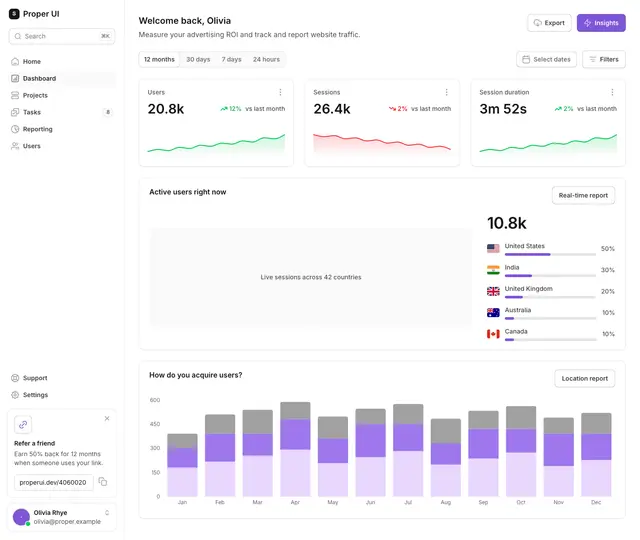
Task: Click the Tasks checklist icon
Action: point(15,112)
